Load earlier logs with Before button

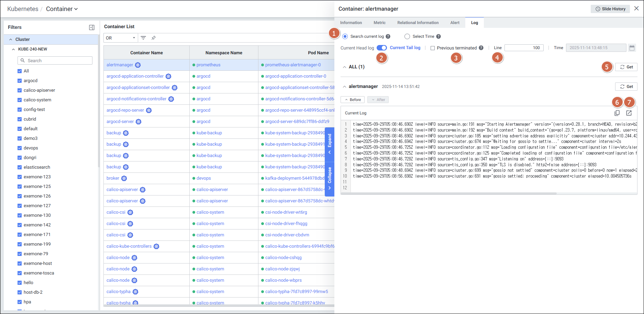tap(353, 100)
